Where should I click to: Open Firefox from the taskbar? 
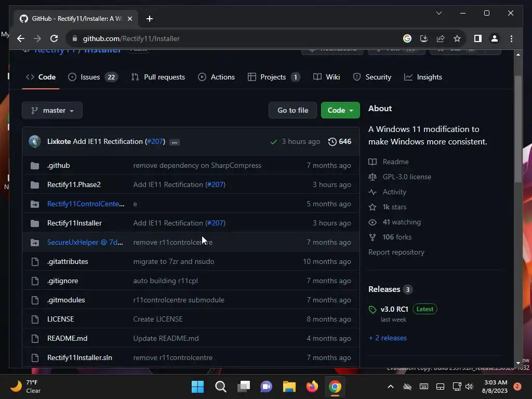point(312,387)
